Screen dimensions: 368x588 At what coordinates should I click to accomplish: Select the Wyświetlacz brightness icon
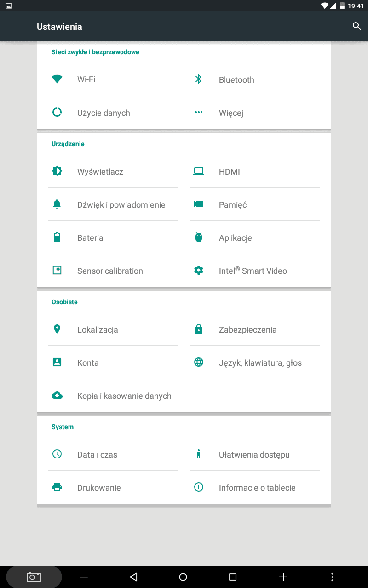click(x=57, y=171)
